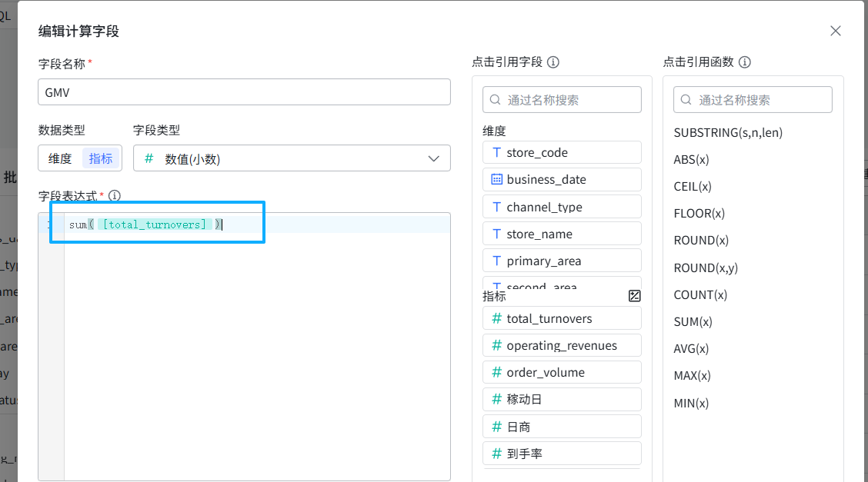Close the 编辑计算字段 dialog

[x=835, y=31]
